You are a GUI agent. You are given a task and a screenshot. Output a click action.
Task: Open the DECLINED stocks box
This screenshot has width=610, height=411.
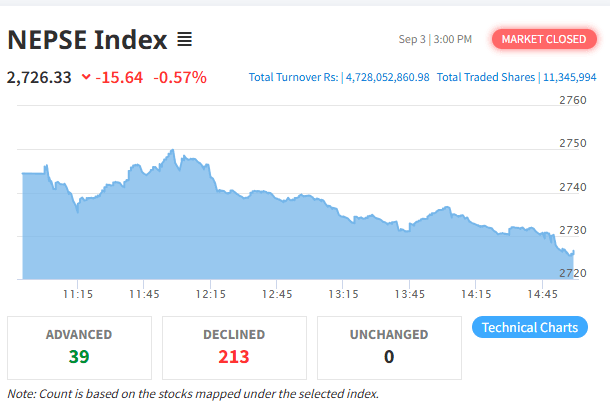[234, 347]
